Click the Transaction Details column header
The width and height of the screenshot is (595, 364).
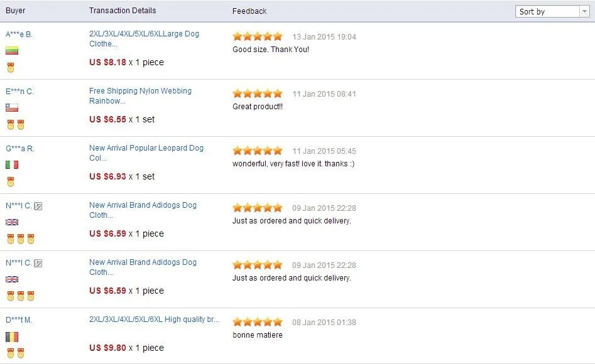[x=123, y=11]
